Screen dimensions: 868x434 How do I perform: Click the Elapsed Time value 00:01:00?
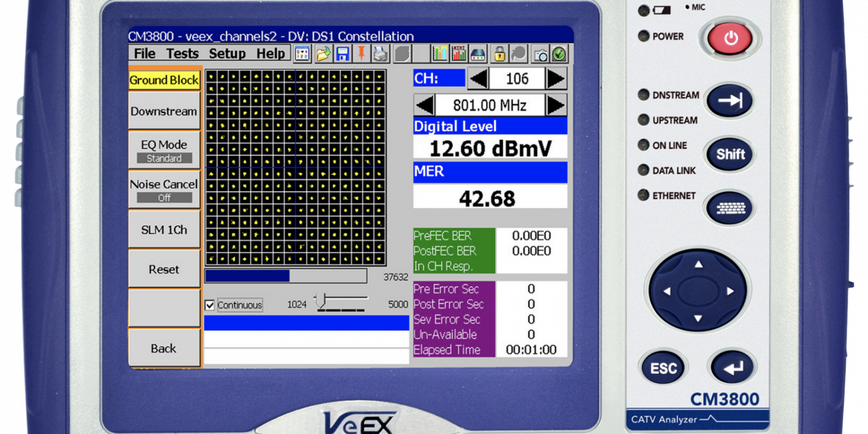tap(531, 350)
